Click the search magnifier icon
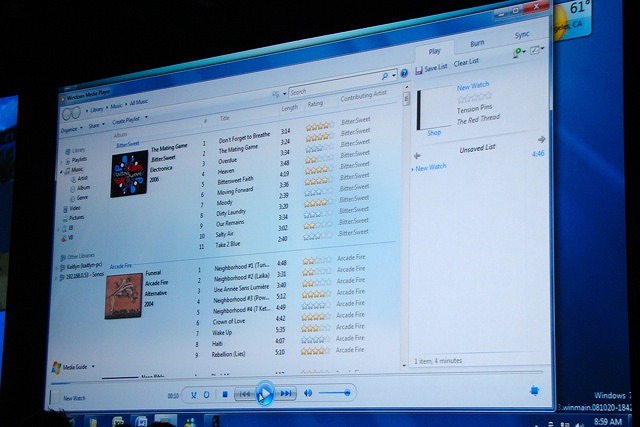 [x=384, y=76]
